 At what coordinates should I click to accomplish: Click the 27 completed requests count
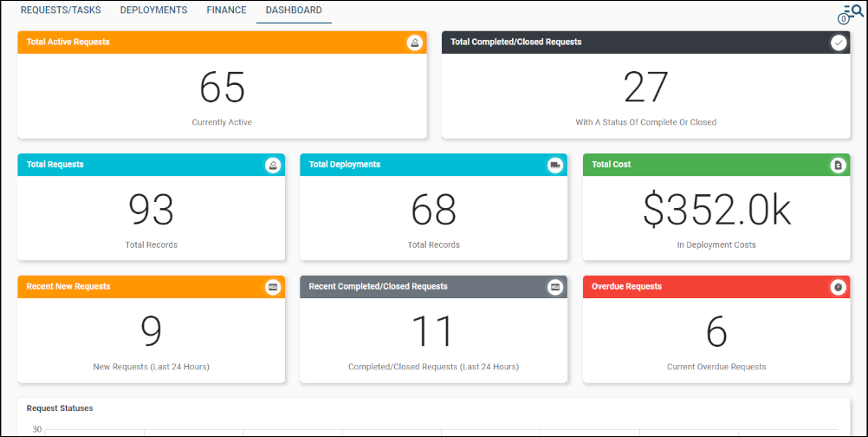(x=645, y=88)
